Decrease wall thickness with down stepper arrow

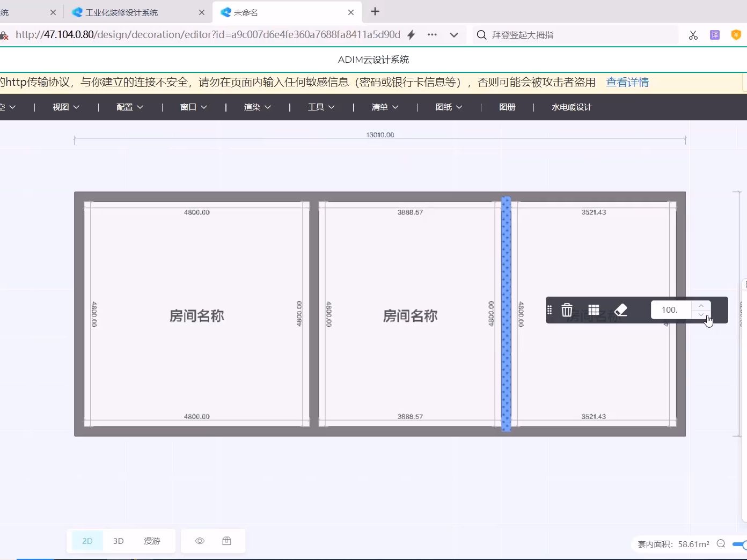(x=701, y=314)
